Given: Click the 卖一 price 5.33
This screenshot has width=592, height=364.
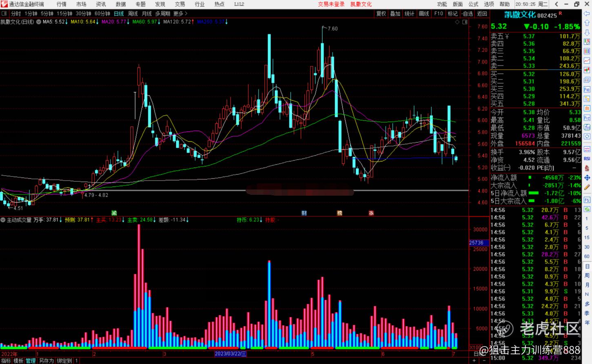Looking at the screenshot, I should [529, 66].
